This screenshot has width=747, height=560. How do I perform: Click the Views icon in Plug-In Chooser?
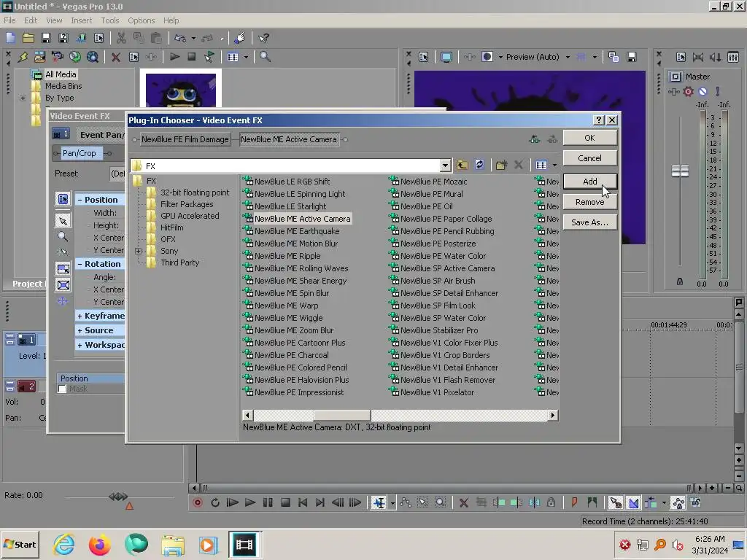pos(541,165)
